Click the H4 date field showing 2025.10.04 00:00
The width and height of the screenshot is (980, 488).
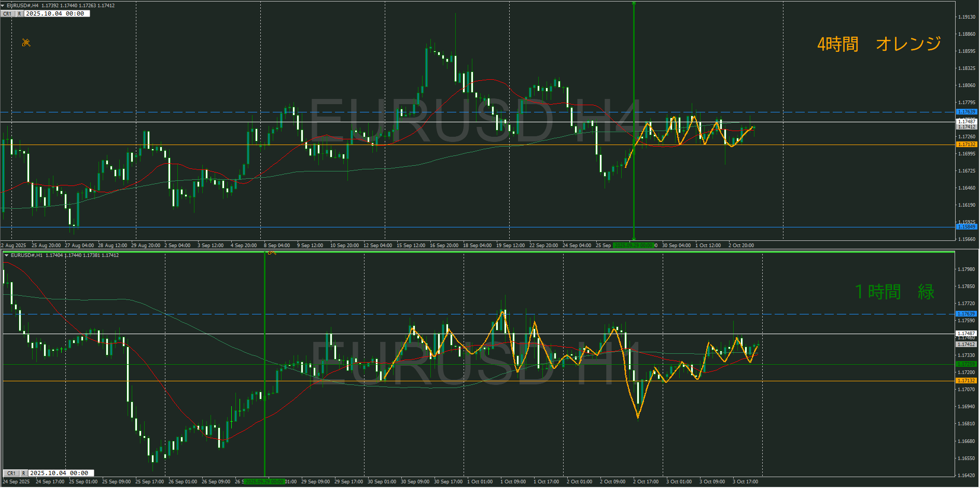[x=56, y=13]
